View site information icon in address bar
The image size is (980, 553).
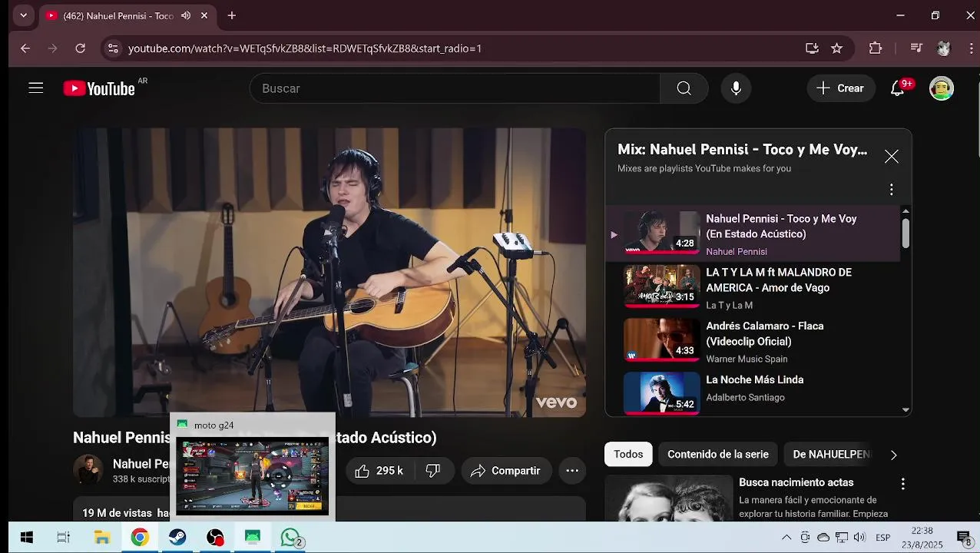click(x=113, y=48)
